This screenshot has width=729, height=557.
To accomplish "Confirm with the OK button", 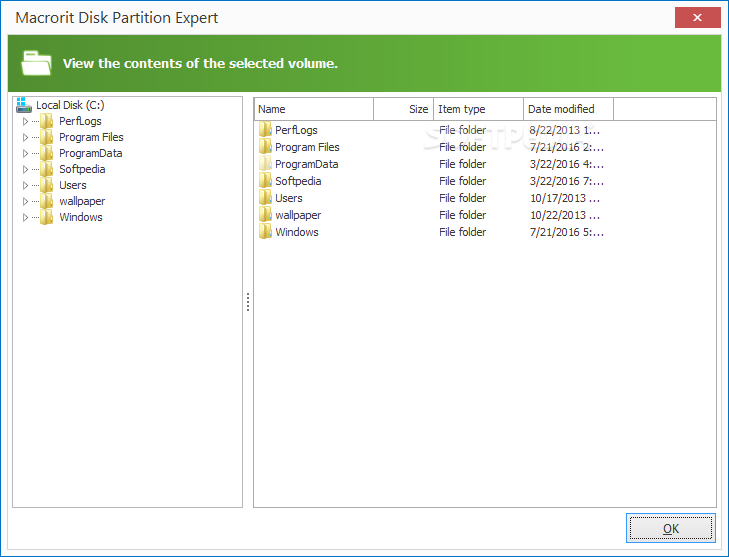I will click(670, 528).
